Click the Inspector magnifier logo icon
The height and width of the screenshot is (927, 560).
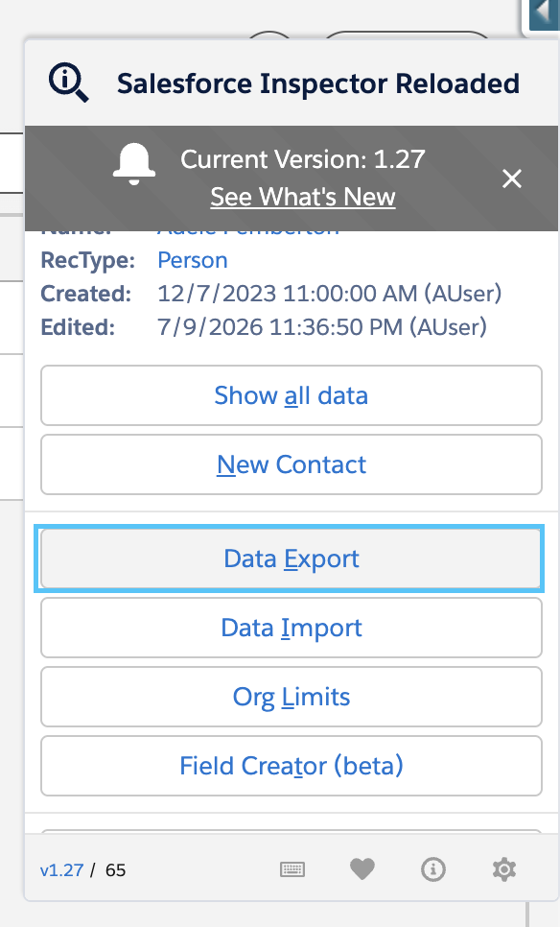point(68,83)
